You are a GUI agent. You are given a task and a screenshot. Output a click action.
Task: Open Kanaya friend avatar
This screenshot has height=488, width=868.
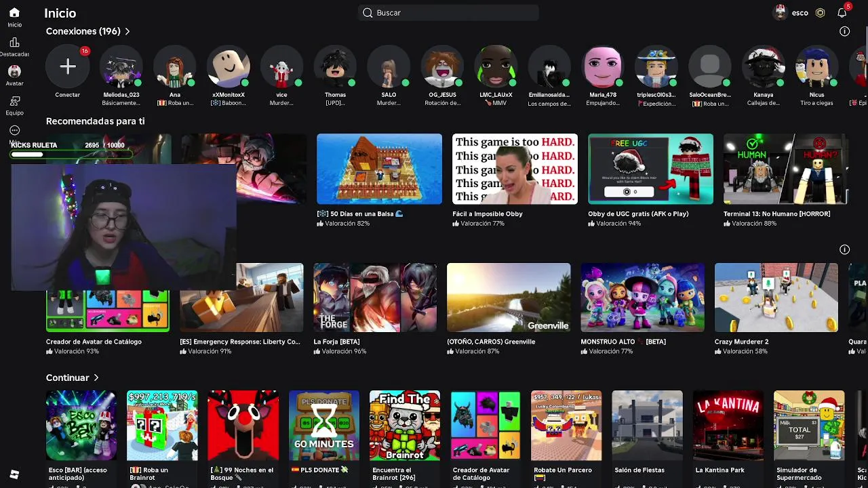(x=764, y=66)
